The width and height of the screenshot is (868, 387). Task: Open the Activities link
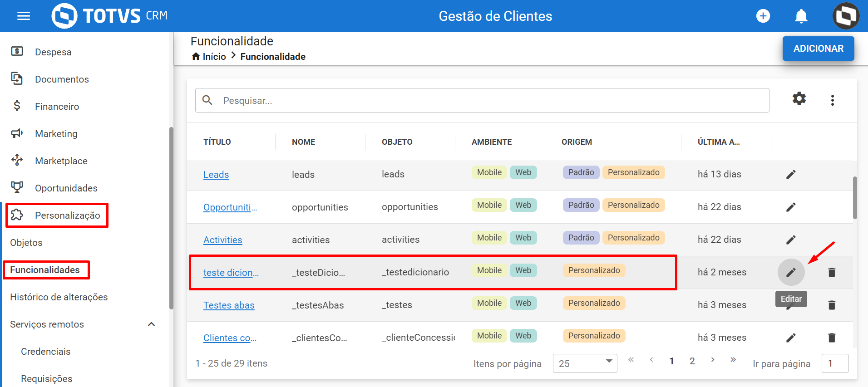(x=223, y=240)
